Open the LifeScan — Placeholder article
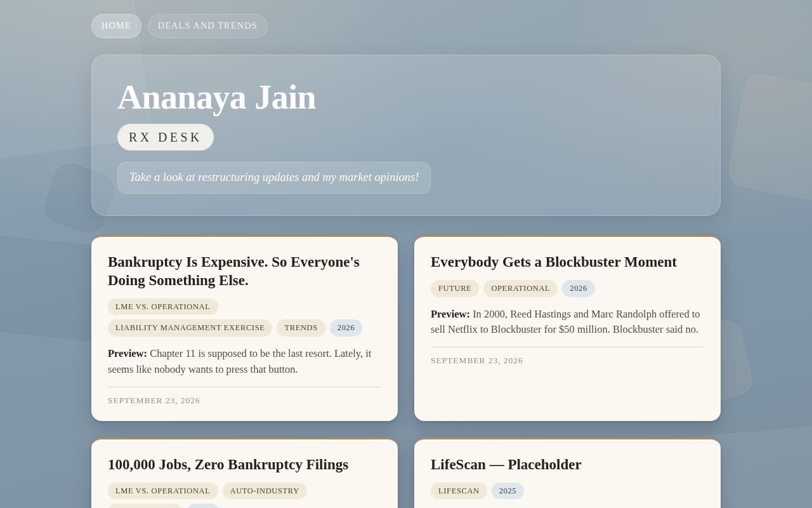 [506, 465]
